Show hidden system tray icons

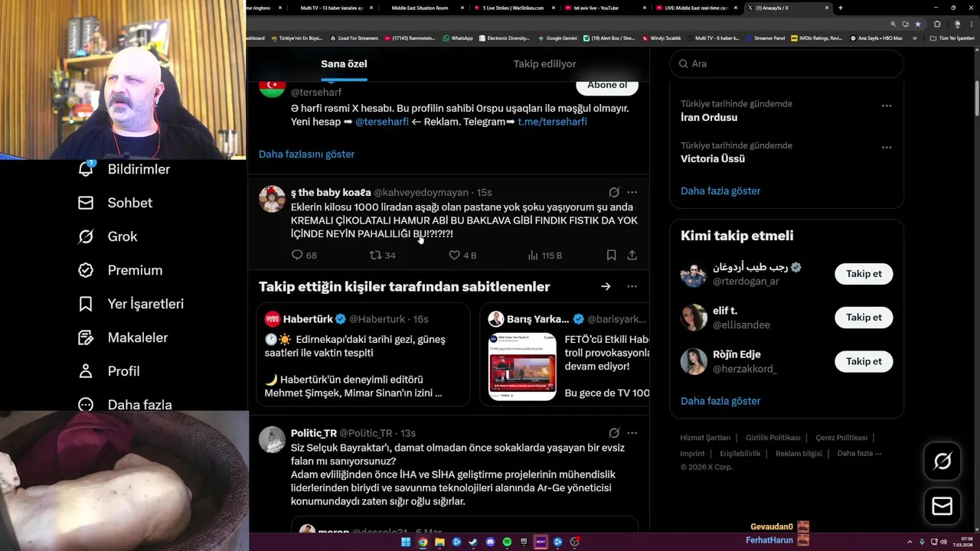pyautogui.click(x=910, y=542)
